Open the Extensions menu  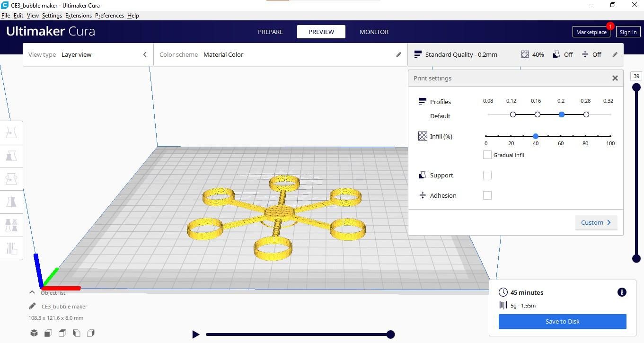(79, 16)
